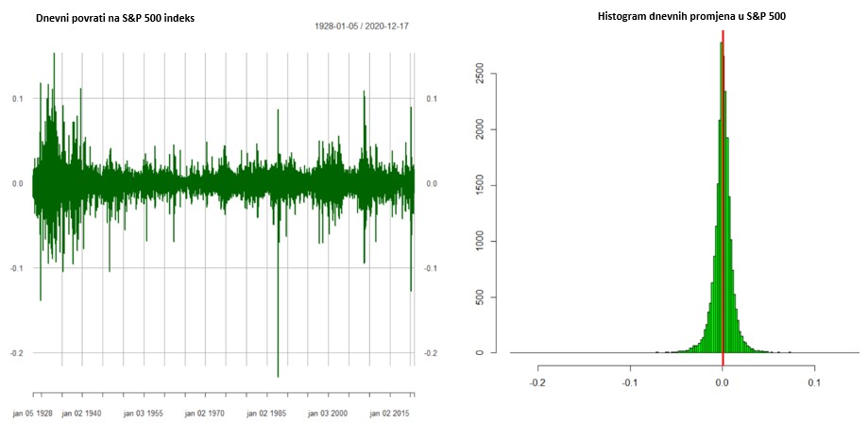This screenshot has height=424, width=868.
Task: Click the 'Dnevni povrati na S&P 500 indeks' title
Action: point(114,18)
